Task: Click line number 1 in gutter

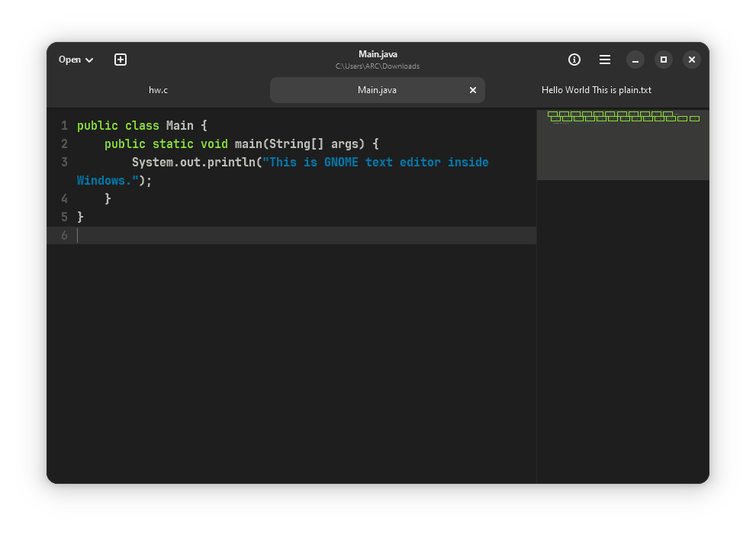Action: click(64, 126)
